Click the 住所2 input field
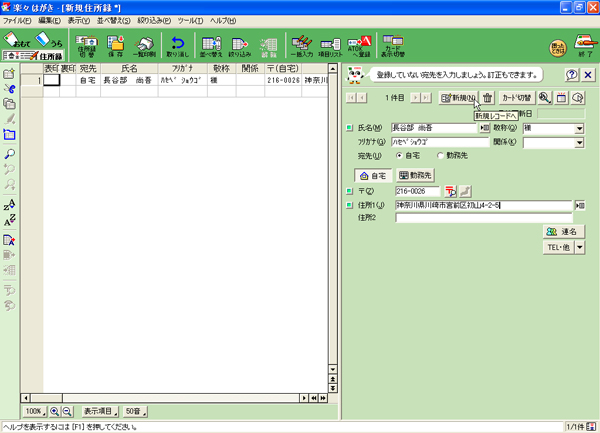The height and width of the screenshot is (433, 600). [482, 217]
